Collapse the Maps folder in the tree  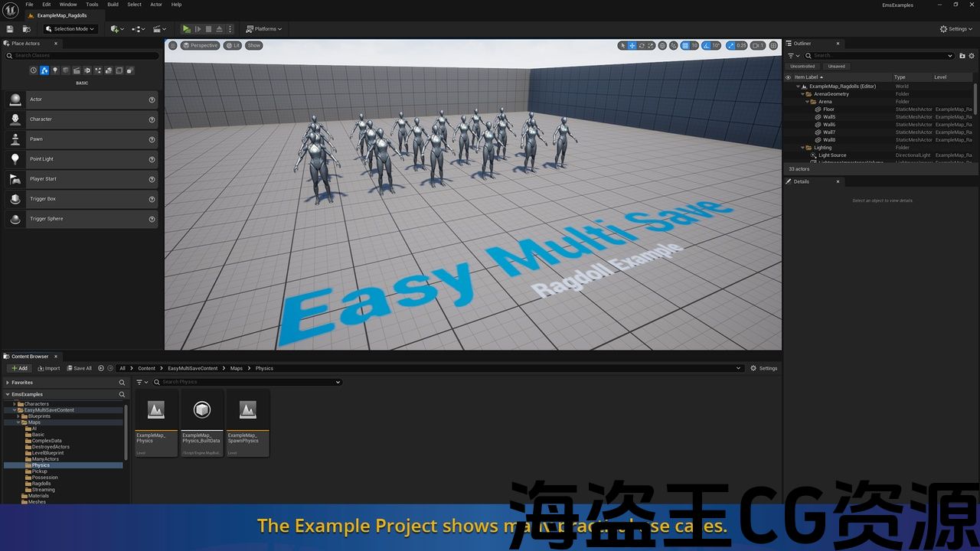point(18,422)
